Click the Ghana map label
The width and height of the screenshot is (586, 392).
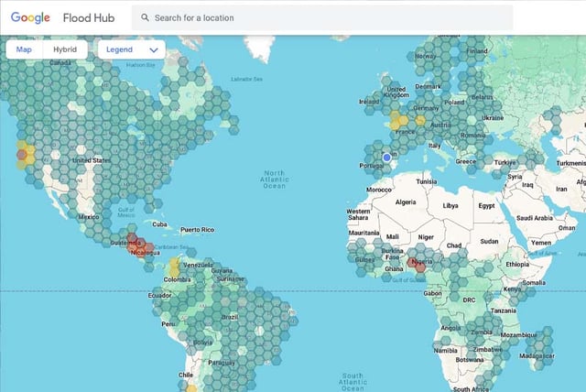pyautogui.click(x=394, y=268)
